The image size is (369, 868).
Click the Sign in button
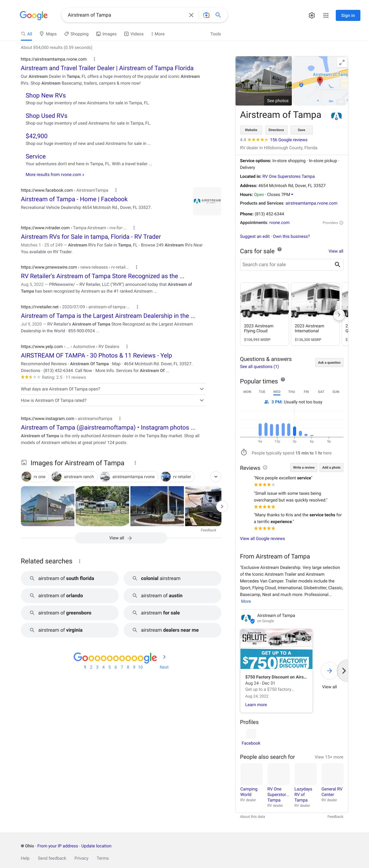(x=348, y=15)
